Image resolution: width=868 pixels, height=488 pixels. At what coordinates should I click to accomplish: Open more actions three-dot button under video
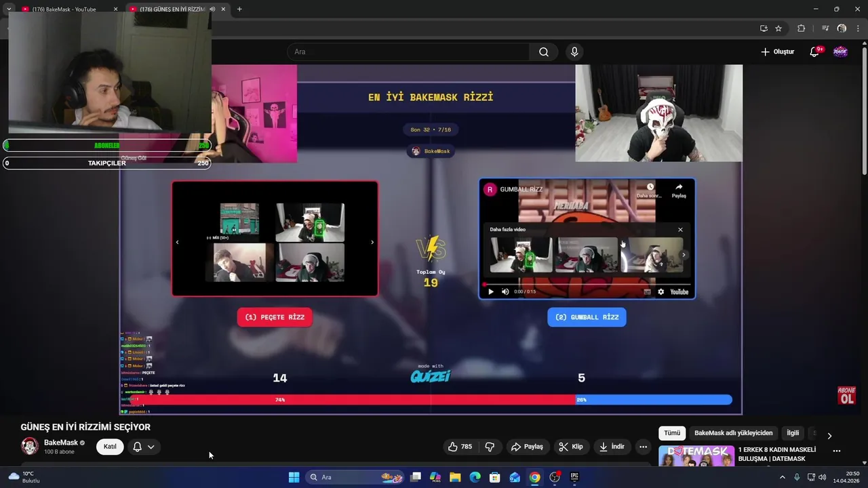[643, 447]
